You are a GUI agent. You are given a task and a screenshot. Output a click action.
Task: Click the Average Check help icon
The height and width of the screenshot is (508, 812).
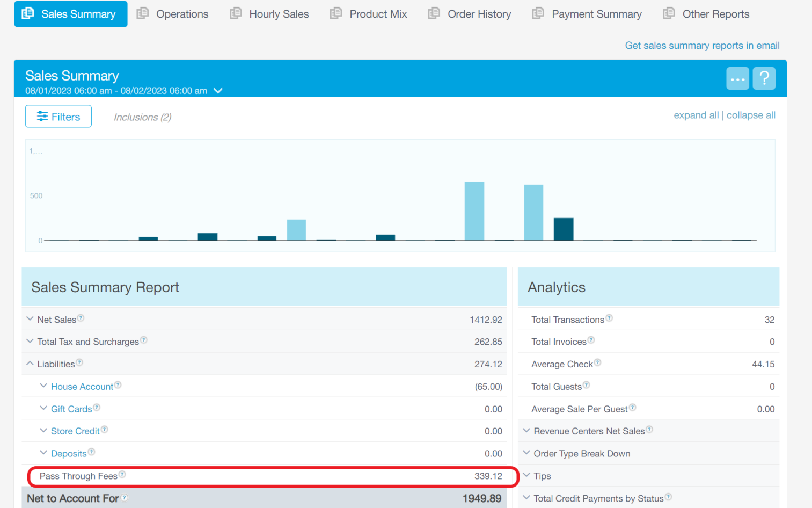click(597, 362)
